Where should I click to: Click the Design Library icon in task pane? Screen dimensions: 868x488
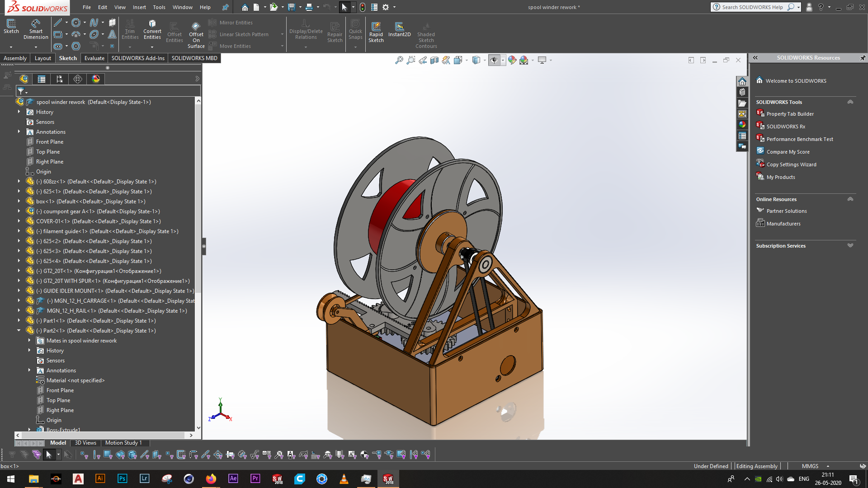click(742, 92)
